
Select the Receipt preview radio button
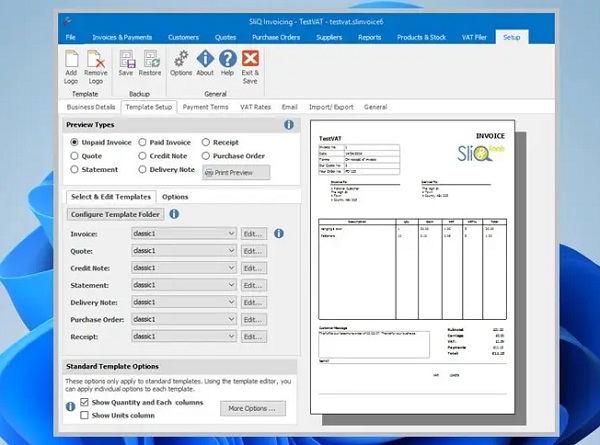click(x=206, y=142)
